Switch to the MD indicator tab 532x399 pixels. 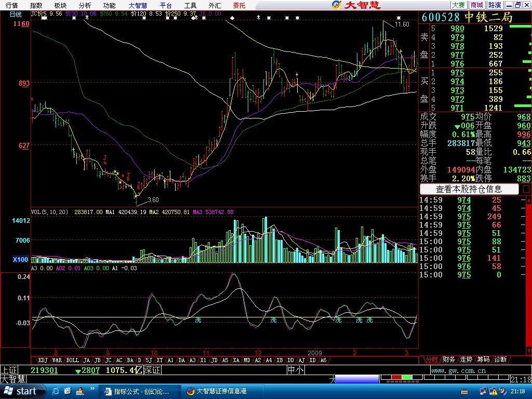tap(247, 360)
